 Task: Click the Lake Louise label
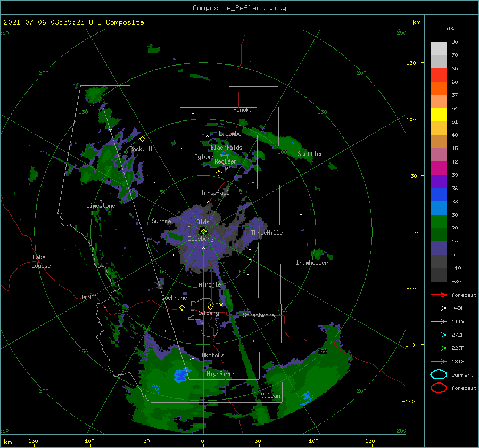click(x=41, y=262)
